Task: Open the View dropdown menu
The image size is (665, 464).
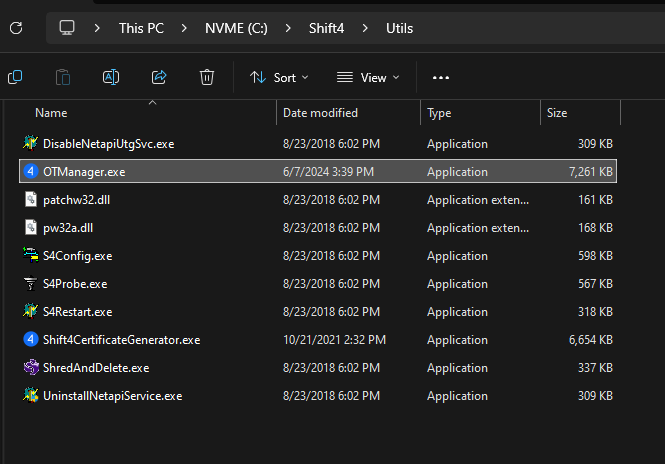Action: [x=367, y=77]
